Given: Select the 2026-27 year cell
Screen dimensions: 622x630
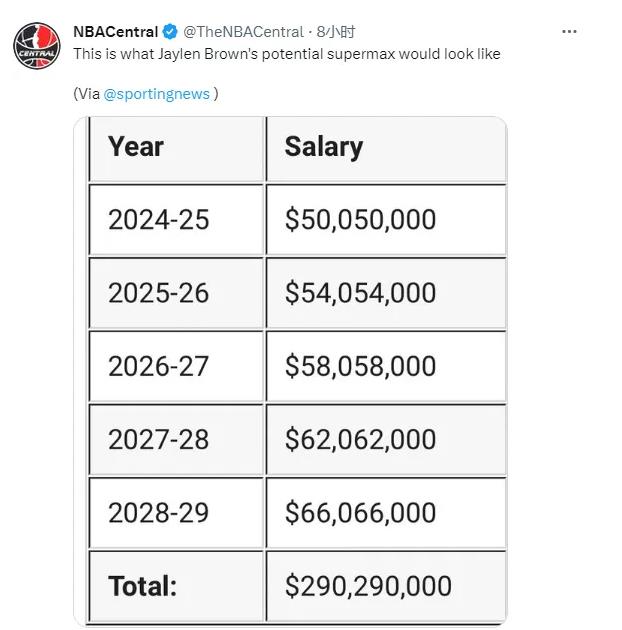Looking at the screenshot, I should tap(176, 366).
